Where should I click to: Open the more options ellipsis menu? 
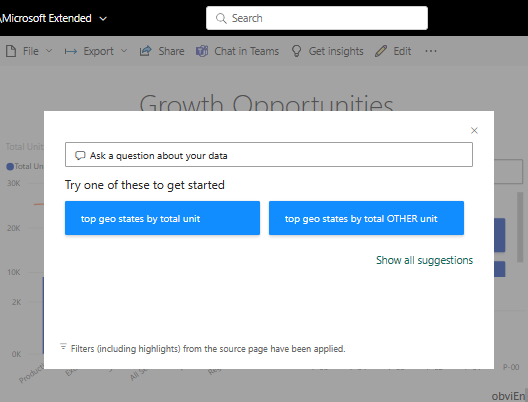tap(431, 51)
